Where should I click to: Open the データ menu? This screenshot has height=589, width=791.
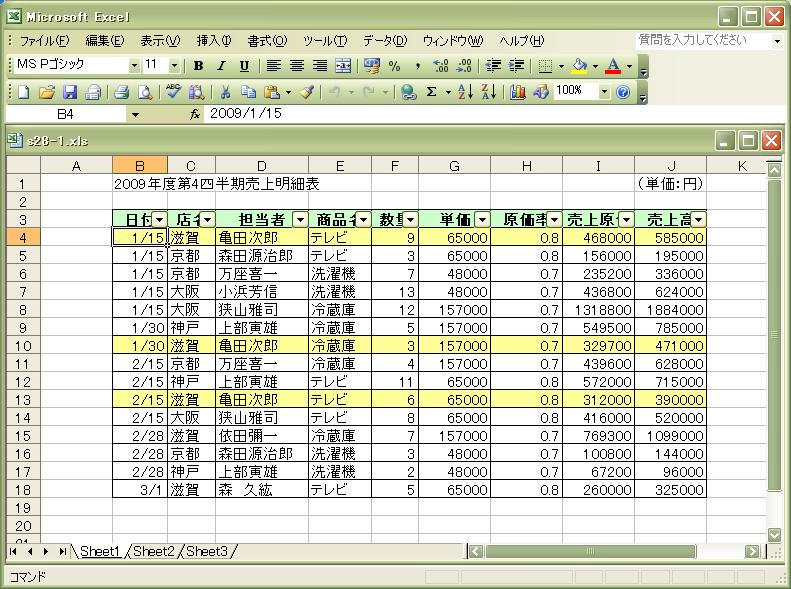[384, 41]
